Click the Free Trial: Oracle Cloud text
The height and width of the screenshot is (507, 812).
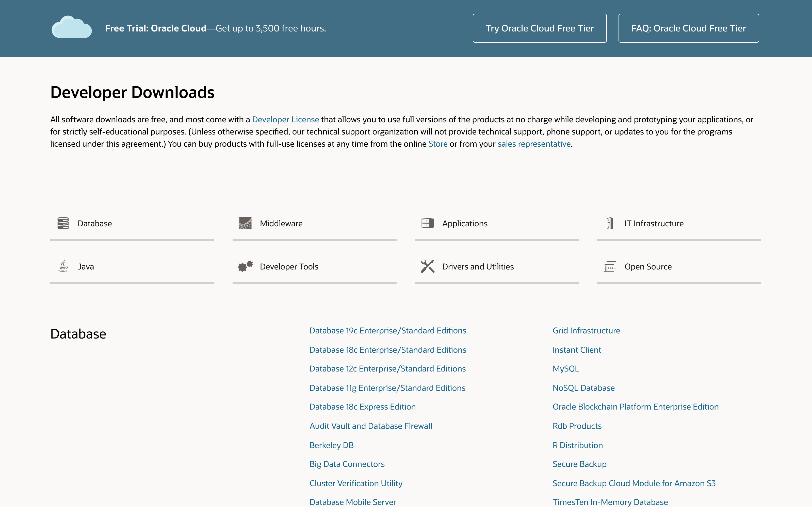(155, 28)
